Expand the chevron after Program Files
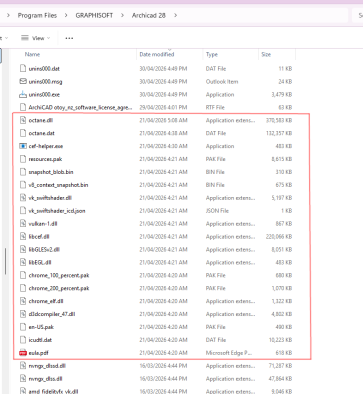Viewport: 363px width, 400px height. pos(66,15)
